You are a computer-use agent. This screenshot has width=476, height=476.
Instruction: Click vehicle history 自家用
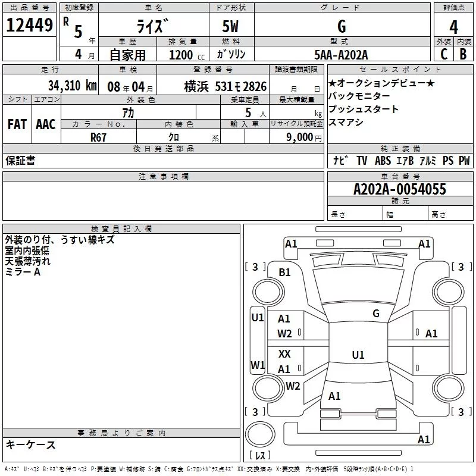(127, 55)
